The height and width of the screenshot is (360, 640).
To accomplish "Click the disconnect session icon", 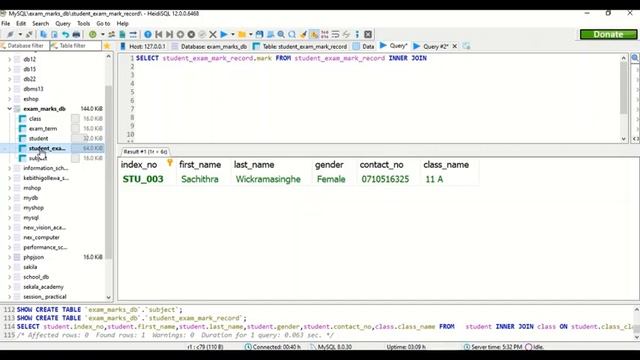I will [x=29, y=34].
